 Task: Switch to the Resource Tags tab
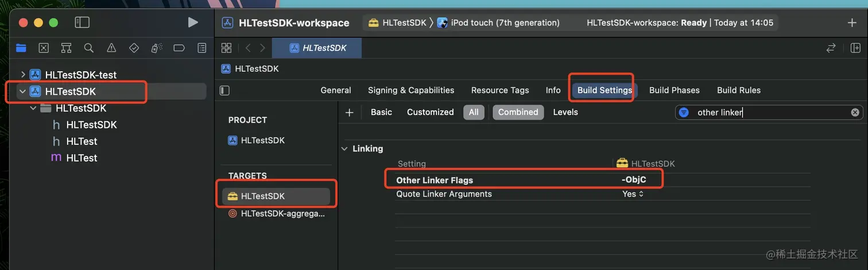tap(500, 90)
